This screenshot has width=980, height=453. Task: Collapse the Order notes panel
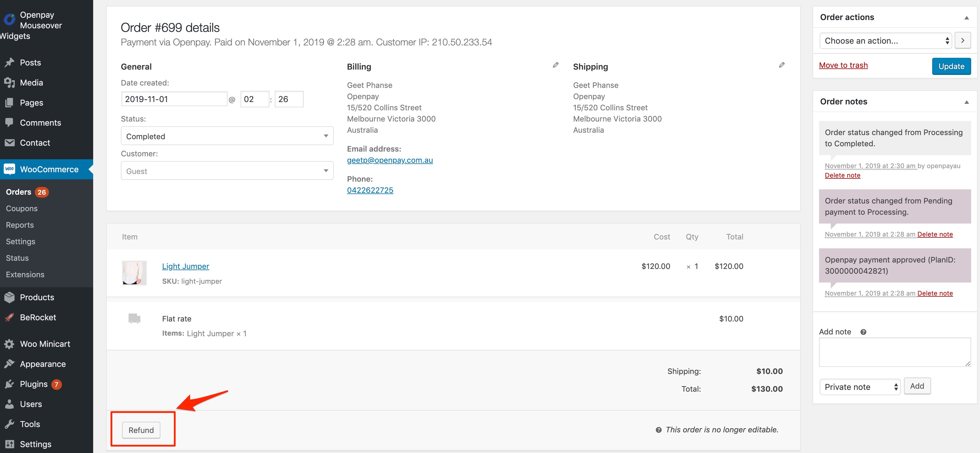pos(966,102)
